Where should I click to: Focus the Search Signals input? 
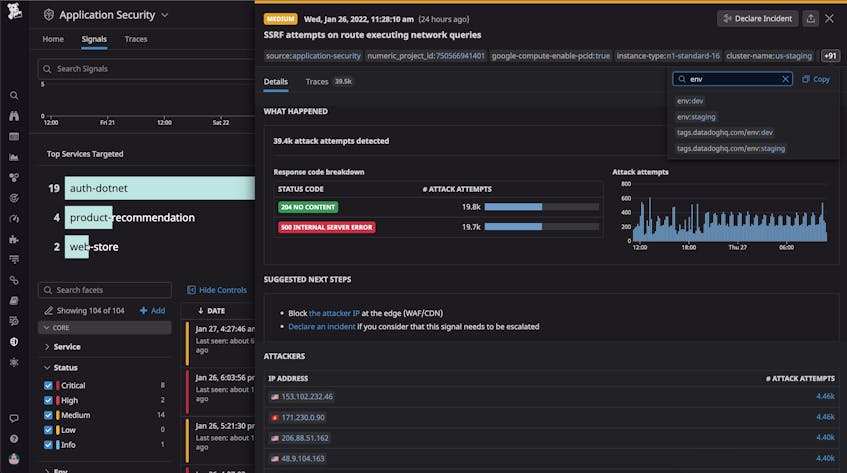[x=146, y=69]
